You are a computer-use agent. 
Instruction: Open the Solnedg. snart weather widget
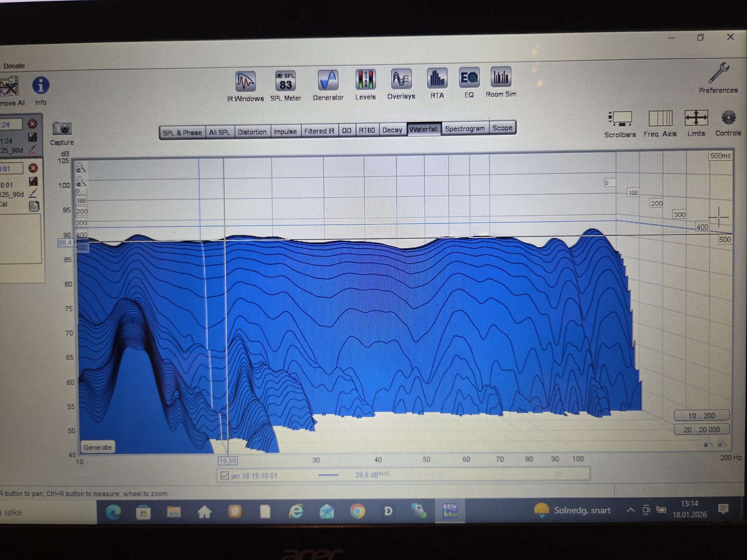pos(572,510)
